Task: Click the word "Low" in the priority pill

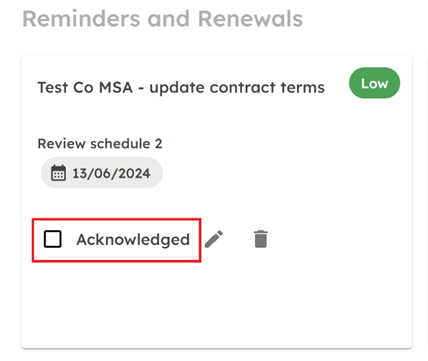Action: [375, 83]
